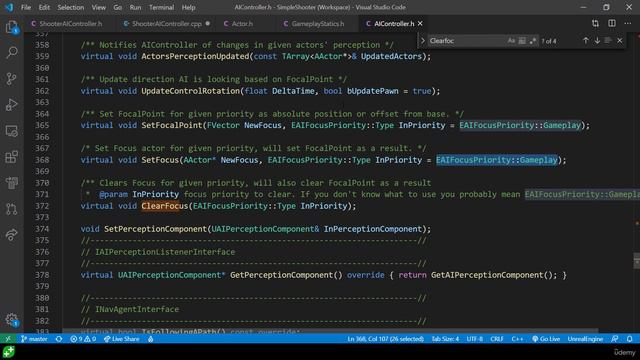Go to next find match
Screen dimensions: 640x360
click(597, 40)
